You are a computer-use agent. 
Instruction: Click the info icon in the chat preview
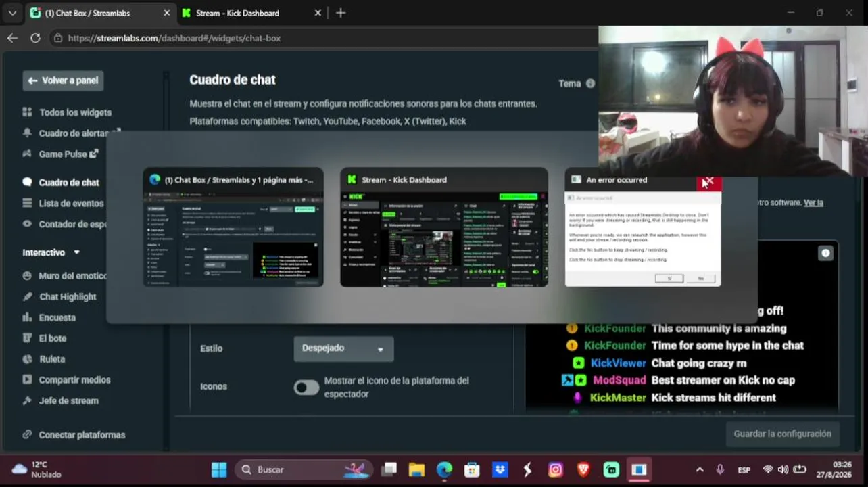point(825,253)
